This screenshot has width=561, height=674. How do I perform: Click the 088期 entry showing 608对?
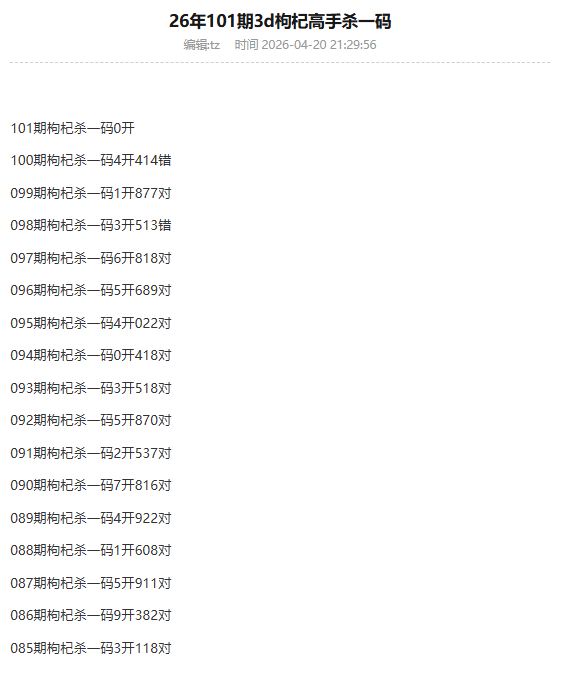[x=91, y=550]
